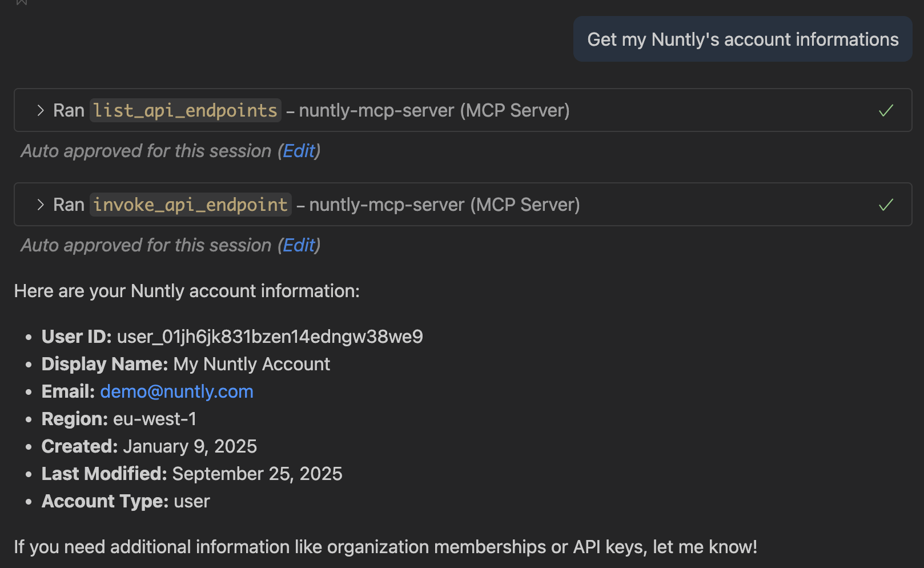Click the invoke_api_endpoint code label
This screenshot has width=924, height=568.
point(190,205)
